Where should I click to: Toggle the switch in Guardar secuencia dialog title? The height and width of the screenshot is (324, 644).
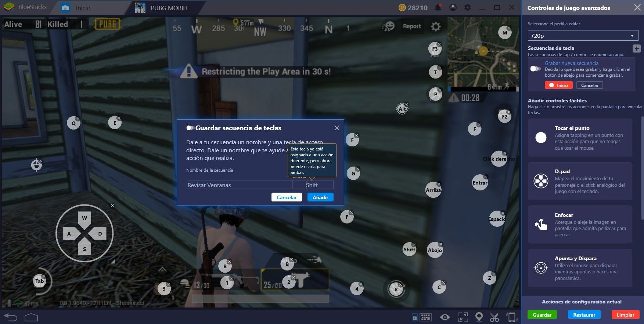[190, 128]
